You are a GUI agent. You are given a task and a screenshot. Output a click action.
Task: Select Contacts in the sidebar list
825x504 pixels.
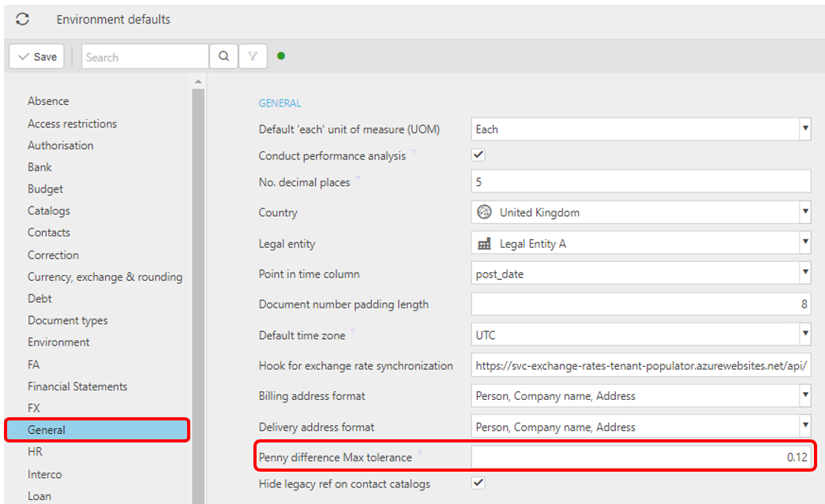(48, 233)
